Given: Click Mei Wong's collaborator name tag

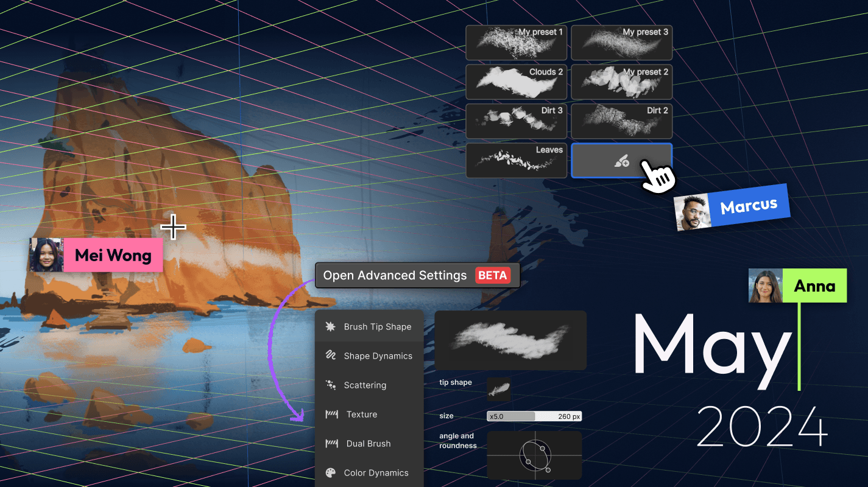Looking at the screenshot, I should click(113, 255).
